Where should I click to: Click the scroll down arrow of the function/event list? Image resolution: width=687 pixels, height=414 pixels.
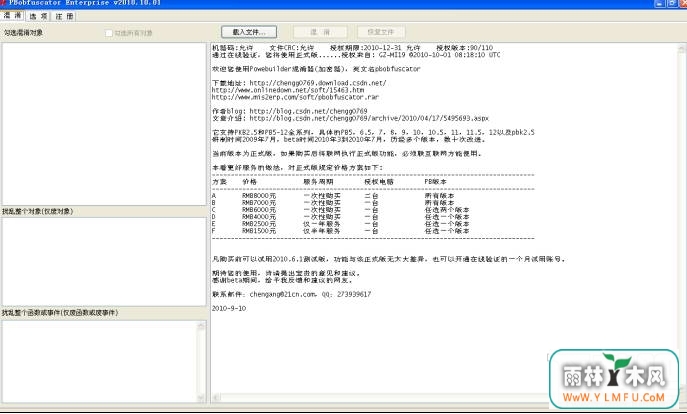coord(201,398)
